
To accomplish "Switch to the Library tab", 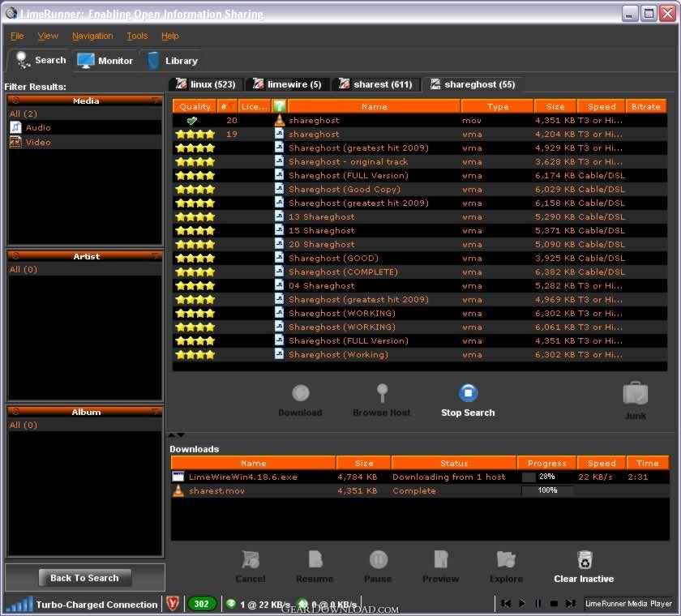I will point(173,61).
